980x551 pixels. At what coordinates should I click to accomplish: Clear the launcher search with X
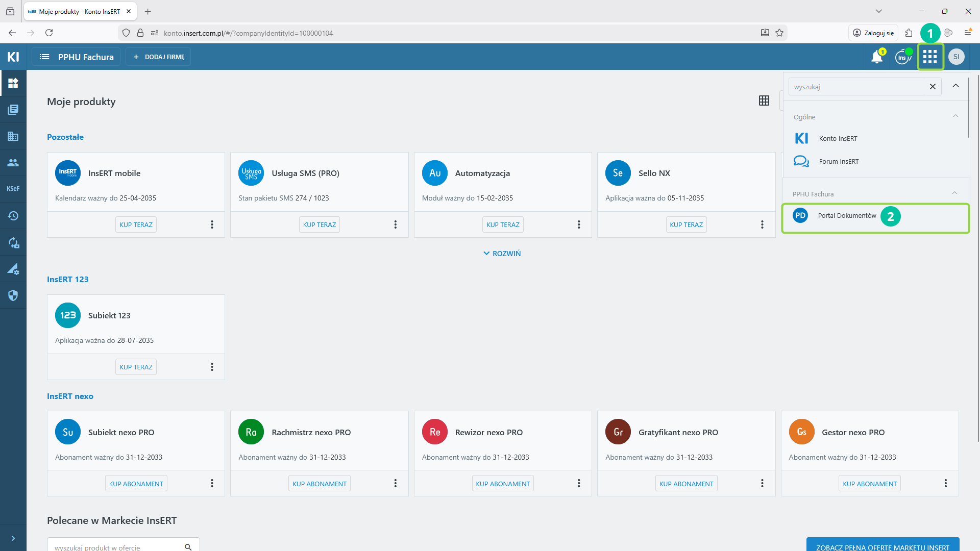[932, 87]
